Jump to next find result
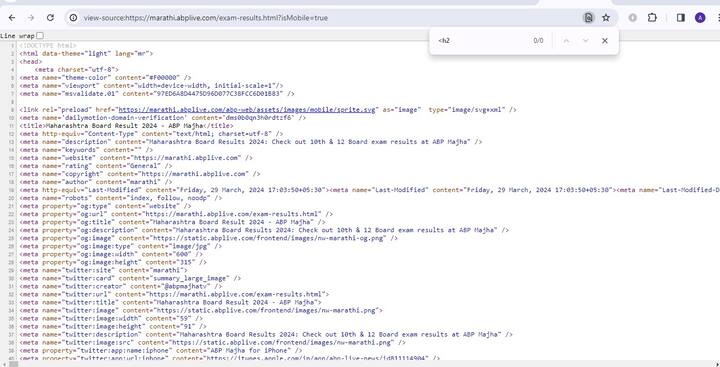The width and height of the screenshot is (720, 367). point(585,40)
